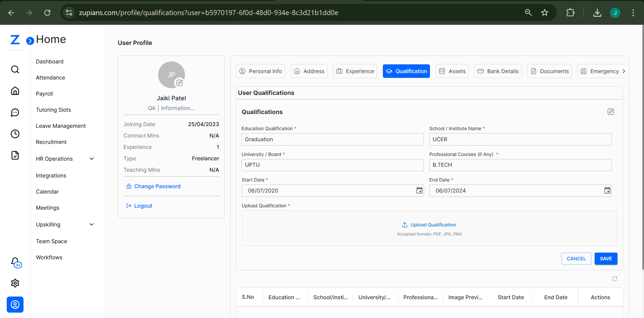Select Leave Management in side menu

tap(61, 126)
